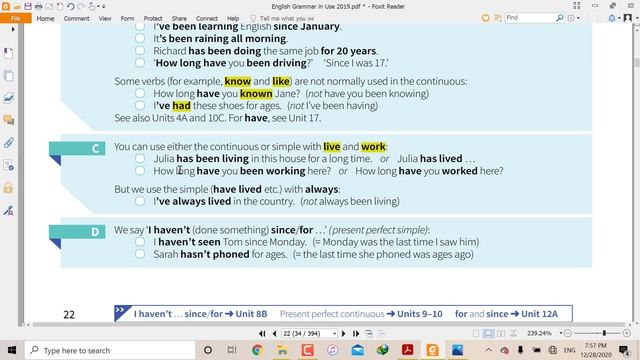Switch to the Share tab
This screenshot has width=640, height=360.
[179, 18]
